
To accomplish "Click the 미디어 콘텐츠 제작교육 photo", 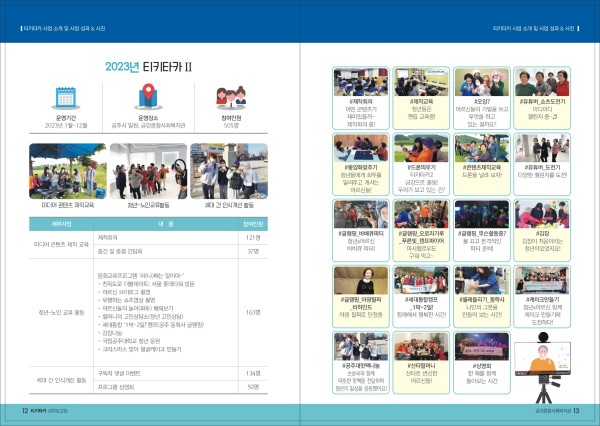I will 68,168.
